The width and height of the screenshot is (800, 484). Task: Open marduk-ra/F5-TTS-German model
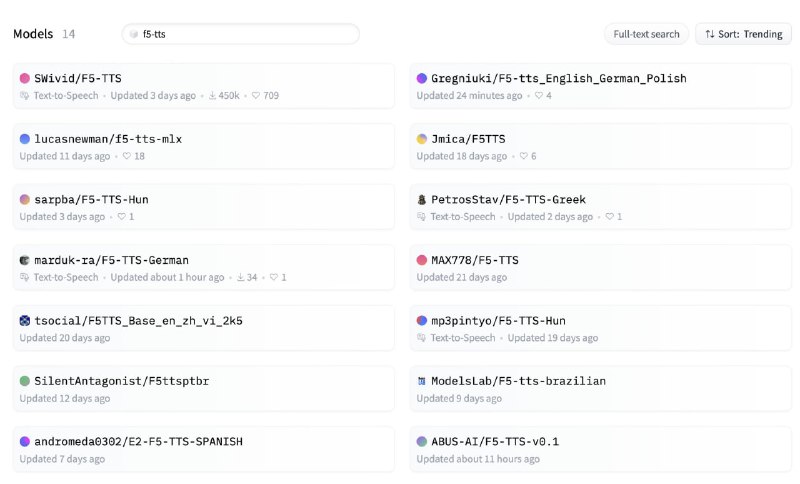[204, 268]
